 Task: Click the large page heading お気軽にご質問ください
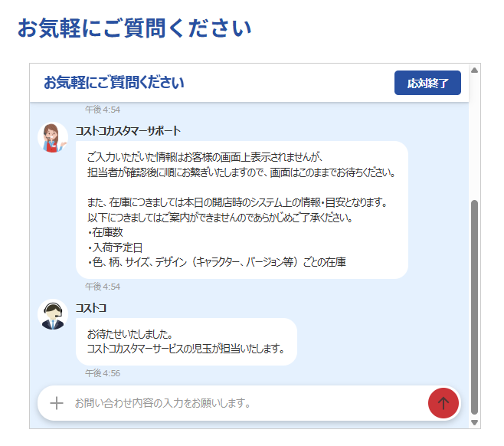[x=134, y=28]
